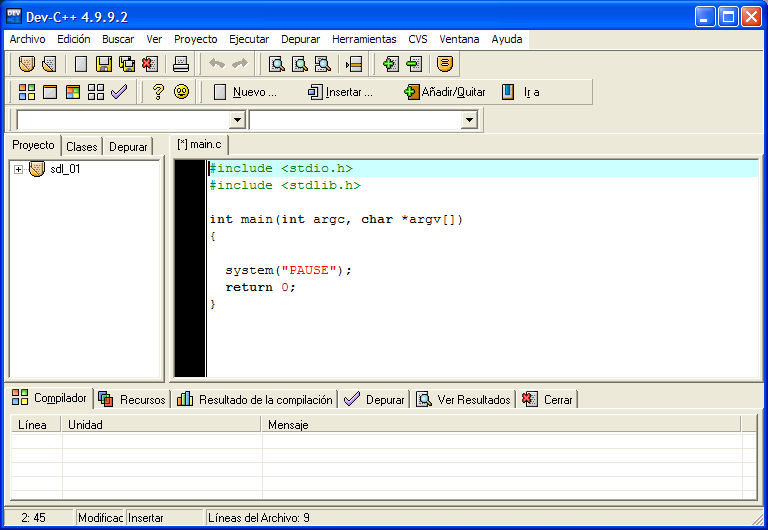Open the second combo box dropdown arrow

coord(469,120)
